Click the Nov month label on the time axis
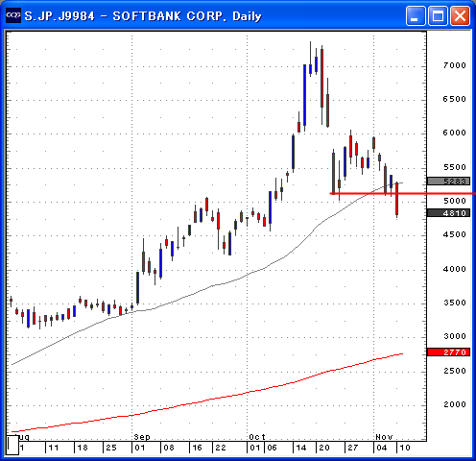The image size is (476, 461). (384, 437)
